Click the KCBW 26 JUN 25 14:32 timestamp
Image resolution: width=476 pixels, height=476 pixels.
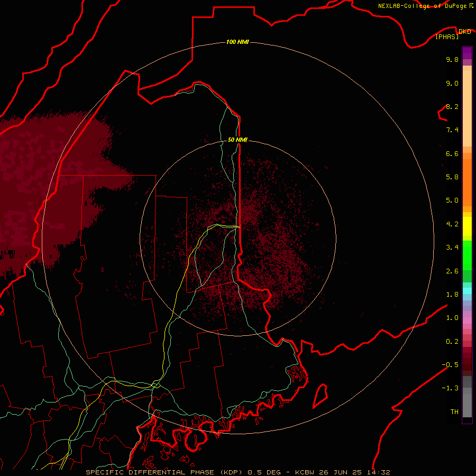click(x=342, y=472)
